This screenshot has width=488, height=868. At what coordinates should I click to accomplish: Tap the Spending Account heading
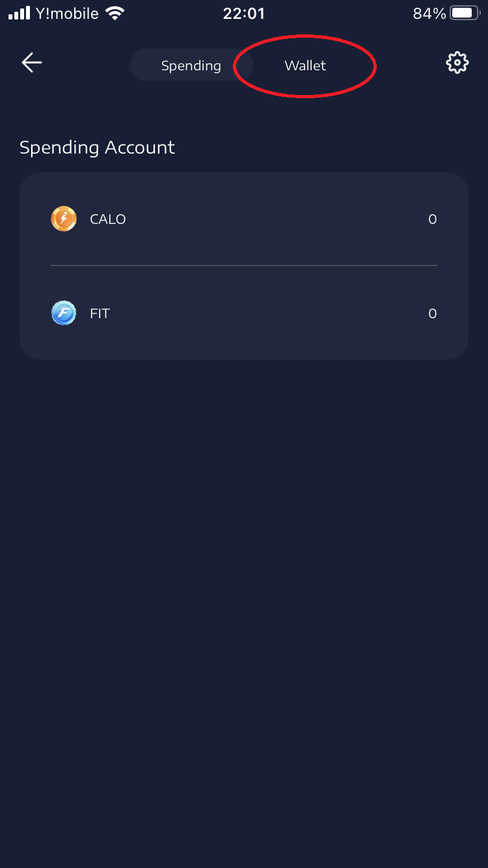[x=97, y=148]
